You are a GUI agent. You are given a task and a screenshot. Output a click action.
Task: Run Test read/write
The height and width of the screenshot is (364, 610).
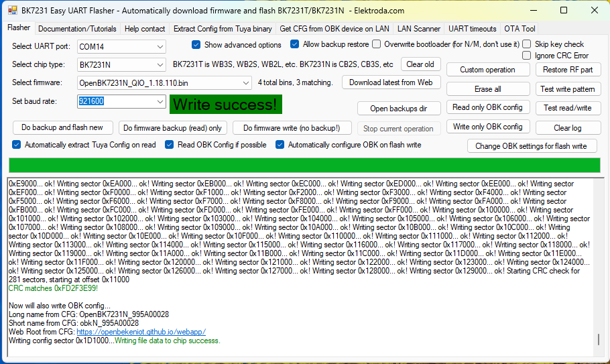[568, 108]
